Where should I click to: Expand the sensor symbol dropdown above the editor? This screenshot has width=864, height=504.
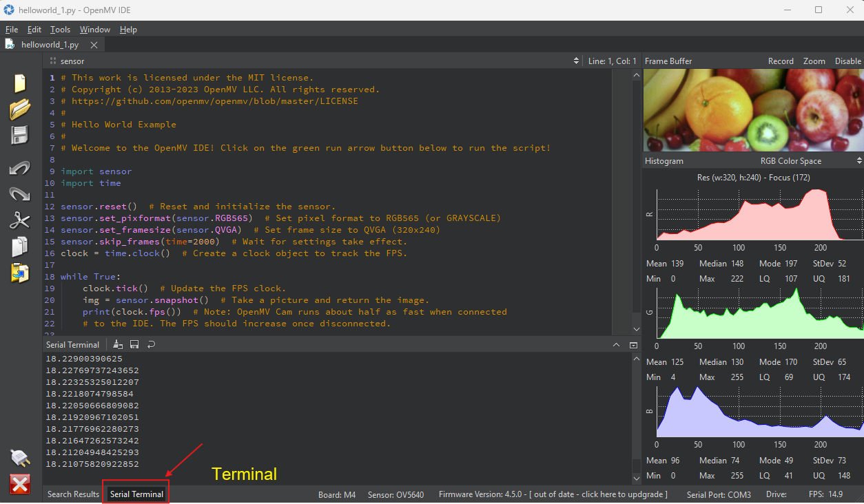tap(576, 61)
